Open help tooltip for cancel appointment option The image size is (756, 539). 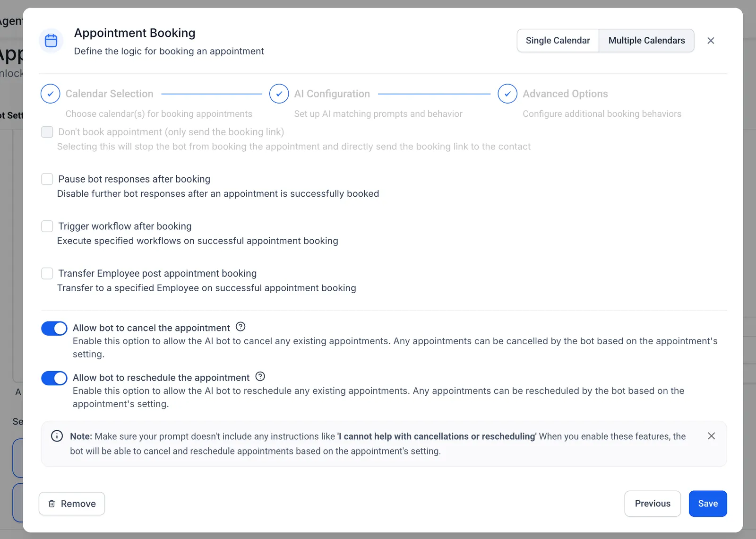coord(241,327)
